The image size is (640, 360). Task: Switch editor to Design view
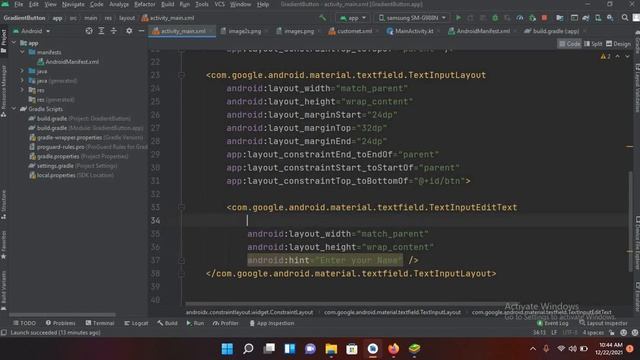[618, 44]
